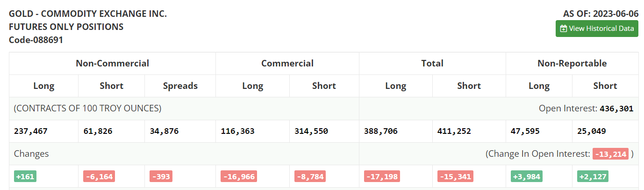The width and height of the screenshot is (644, 190).
Task: Select the Open Interest value 436,301
Action: (x=616, y=109)
